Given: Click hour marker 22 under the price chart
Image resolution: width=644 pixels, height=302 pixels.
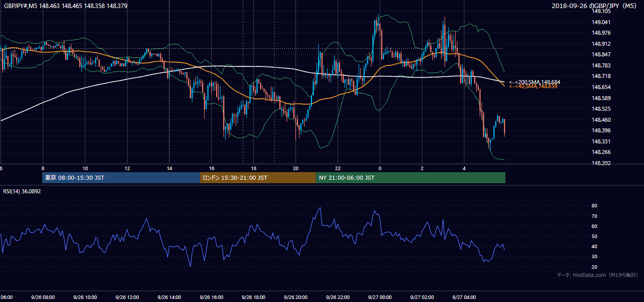Looking at the screenshot, I should coord(338,169).
